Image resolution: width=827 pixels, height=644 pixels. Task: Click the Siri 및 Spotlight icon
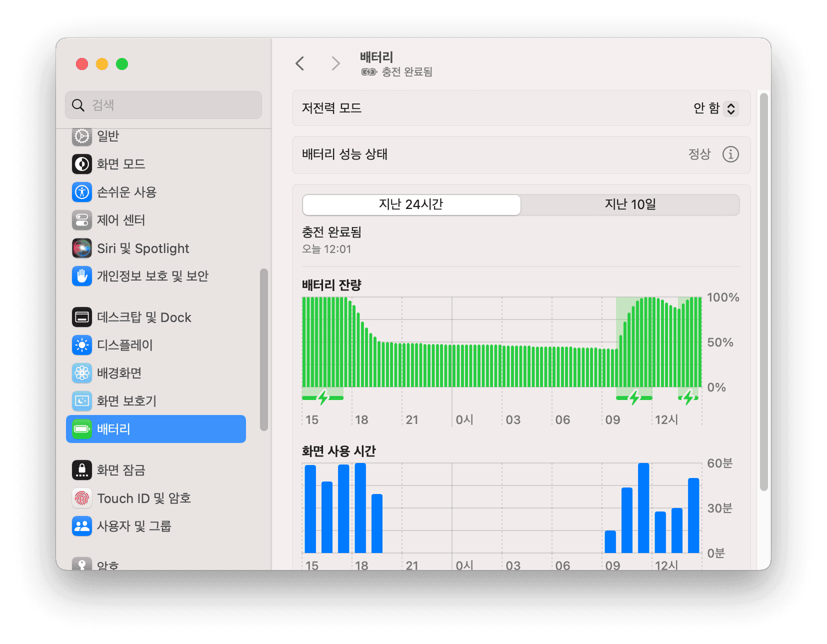(82, 248)
